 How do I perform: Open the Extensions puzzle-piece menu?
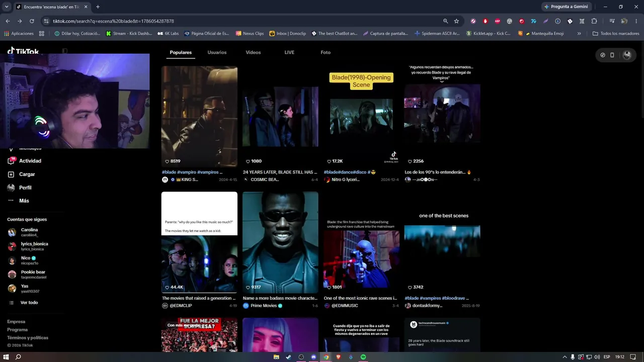(x=594, y=21)
